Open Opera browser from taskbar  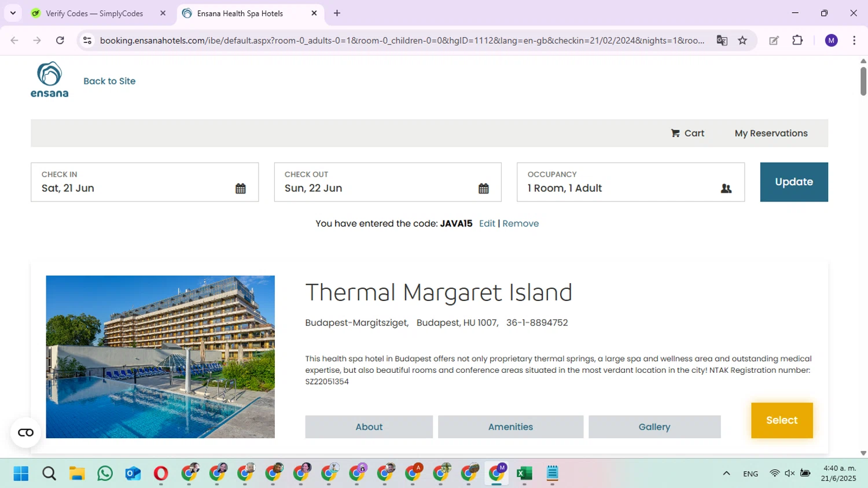coord(161,474)
